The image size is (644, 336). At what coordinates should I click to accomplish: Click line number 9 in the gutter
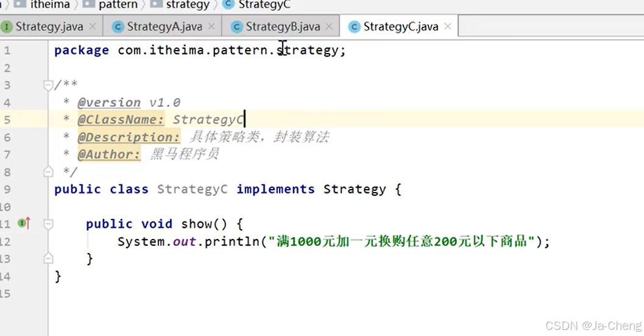(x=7, y=189)
